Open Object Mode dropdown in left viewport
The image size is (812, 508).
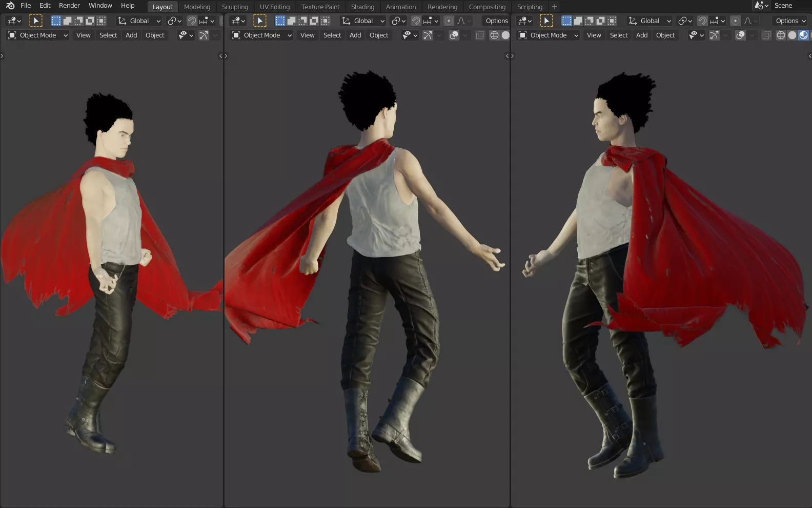[x=38, y=35]
